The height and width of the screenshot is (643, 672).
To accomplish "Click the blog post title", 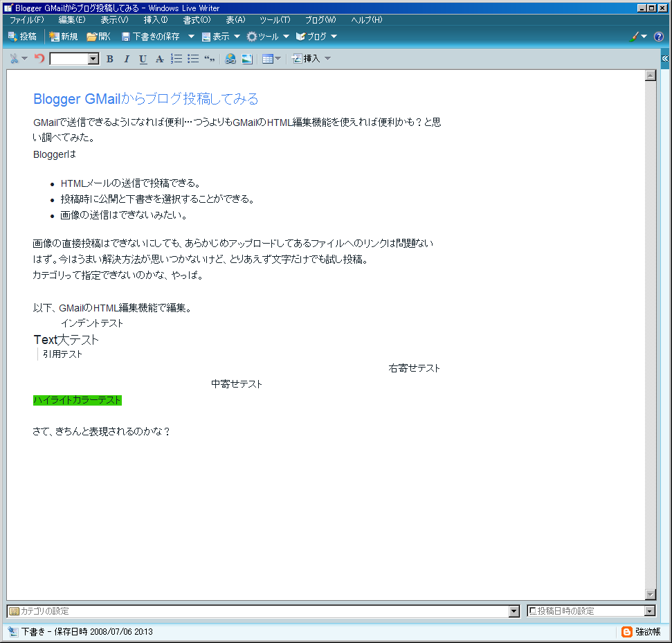I will coord(146,99).
